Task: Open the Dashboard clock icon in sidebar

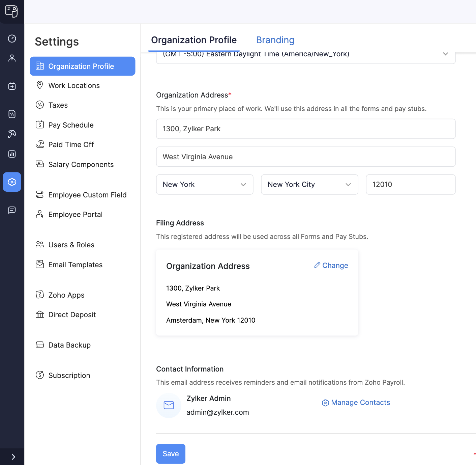Action: coord(12,38)
